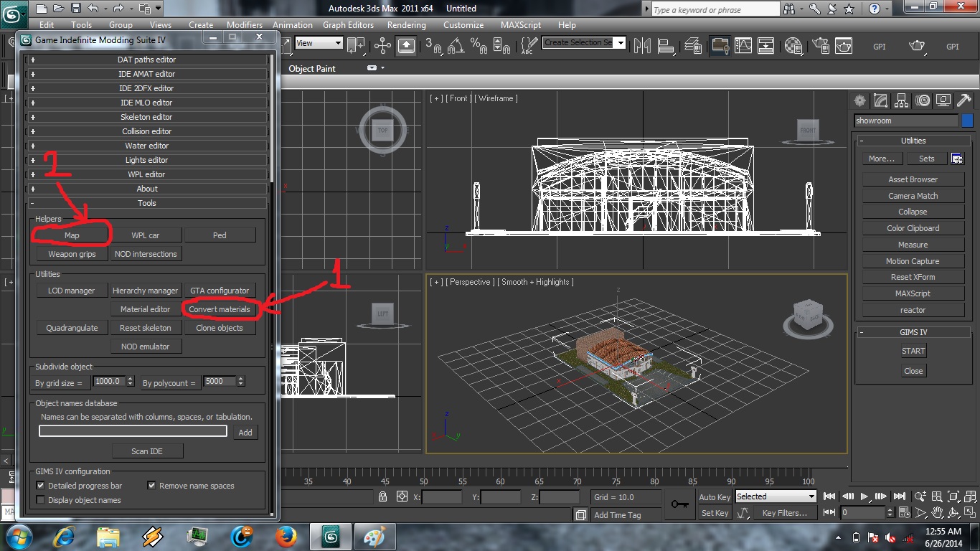Click the blue object color swatch
Screen dimensions: 980x551
coord(967,121)
